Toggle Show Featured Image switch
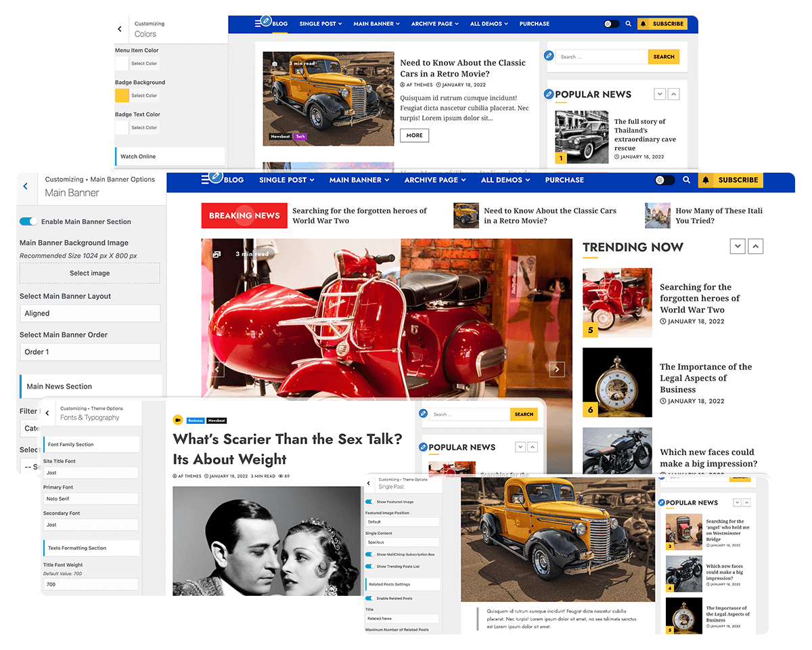Image resolution: width=812 pixels, height=650 pixels. [369, 502]
